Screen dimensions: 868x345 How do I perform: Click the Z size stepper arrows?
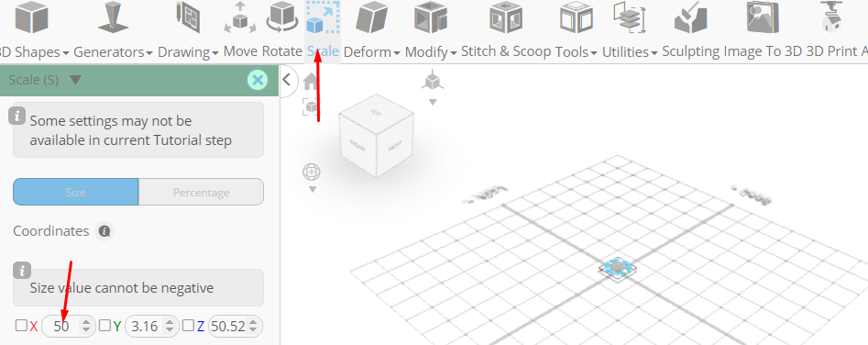pos(252,326)
